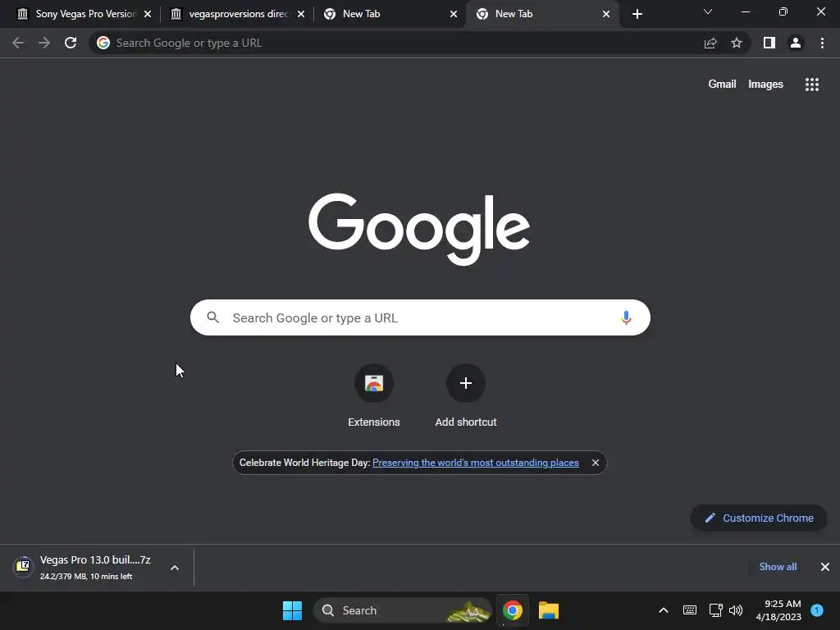
Task: Click the Customize Chrome button
Action: [x=759, y=518]
